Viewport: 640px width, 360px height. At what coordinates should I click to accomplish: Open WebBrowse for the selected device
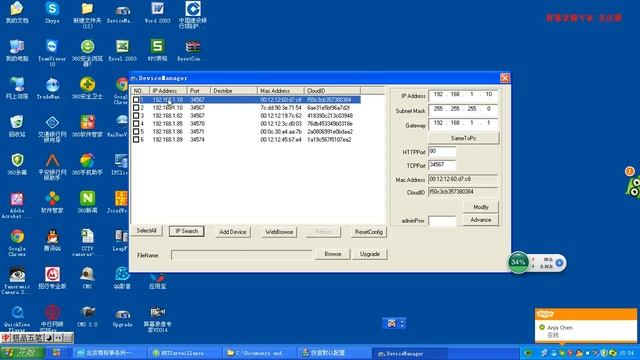[279, 232]
